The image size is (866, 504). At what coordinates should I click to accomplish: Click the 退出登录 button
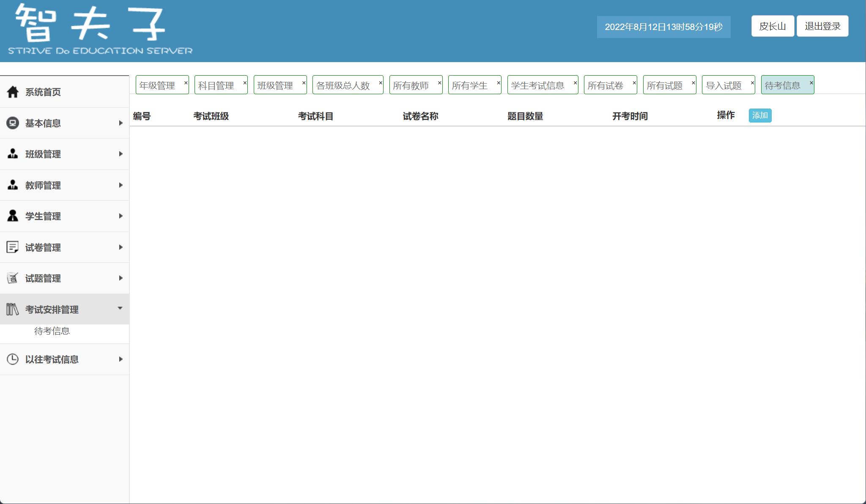[x=822, y=26]
